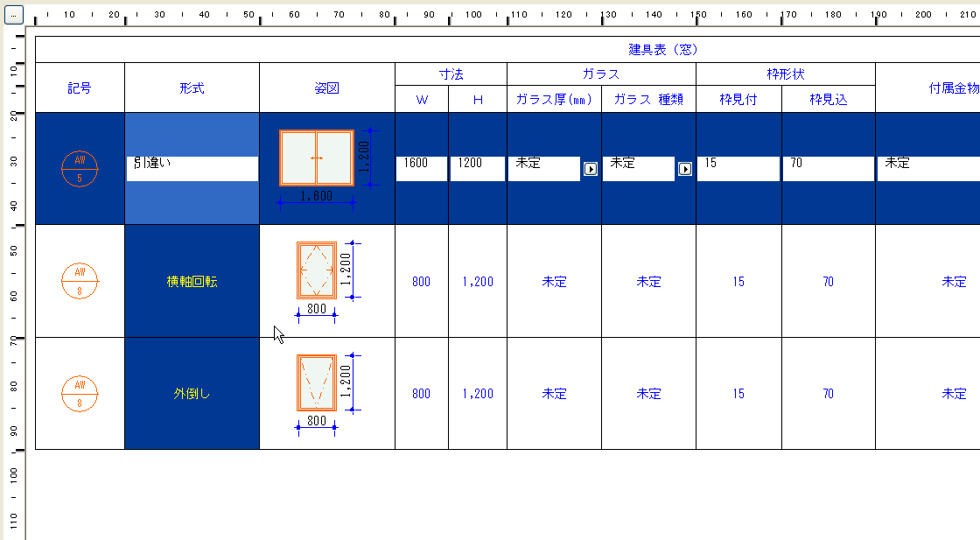Viewport: 980px width, 540px height.
Task: Click ガラス 種類 未定 in the 横軸回転 row
Action: pyautogui.click(x=648, y=282)
